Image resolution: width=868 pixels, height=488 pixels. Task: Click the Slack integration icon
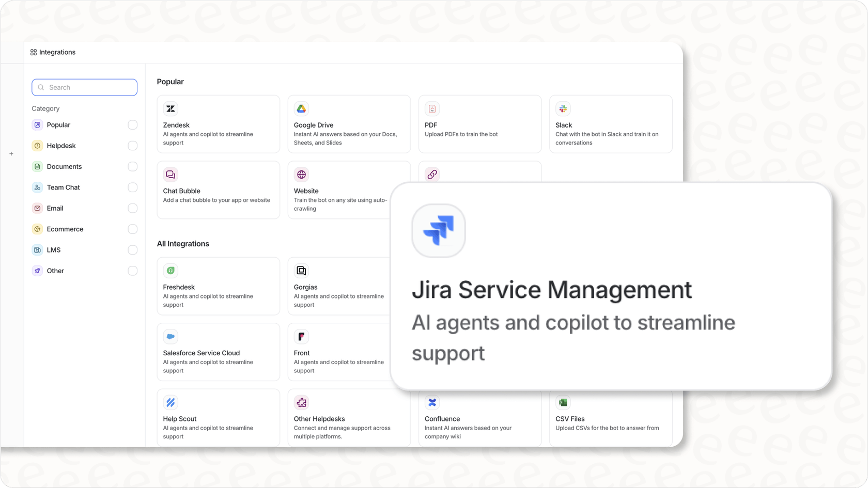pyautogui.click(x=563, y=108)
